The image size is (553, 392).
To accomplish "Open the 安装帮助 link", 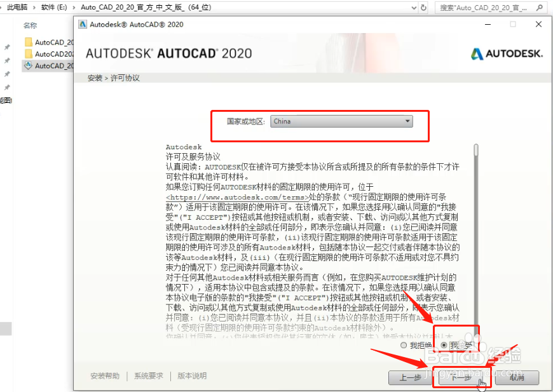I will tap(105, 375).
